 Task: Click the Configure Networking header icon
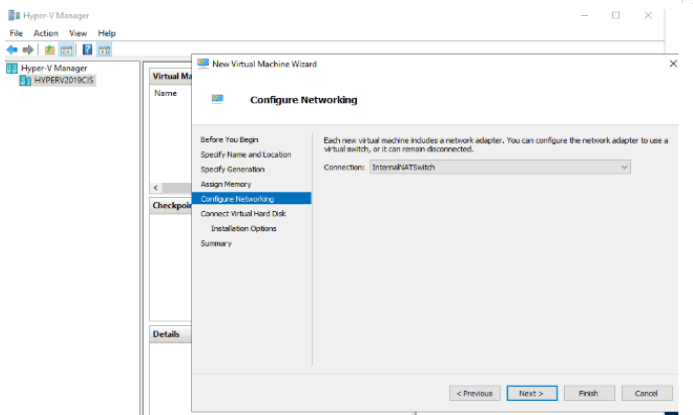[217, 98]
